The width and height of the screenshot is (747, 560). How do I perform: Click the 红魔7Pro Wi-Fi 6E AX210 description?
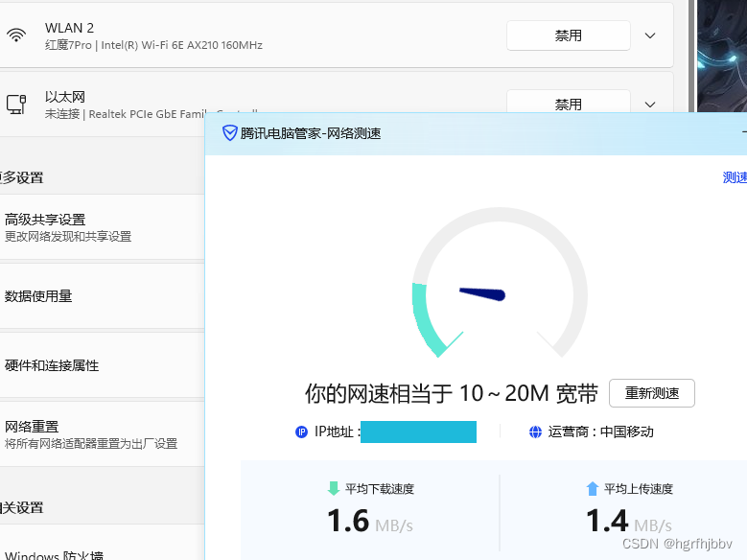tap(153, 45)
